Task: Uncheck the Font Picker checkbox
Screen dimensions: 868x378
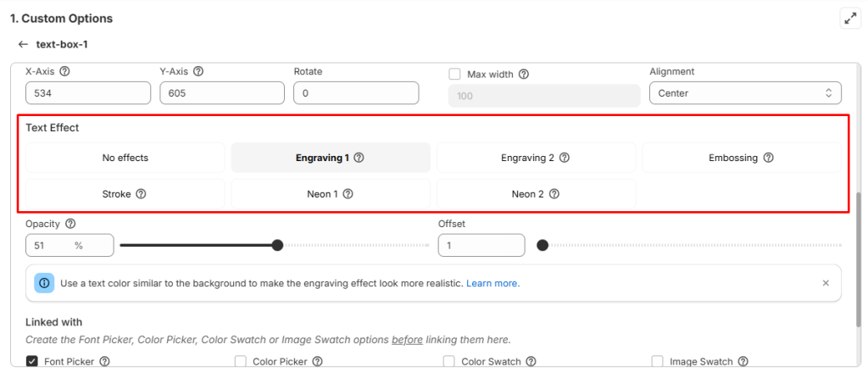Action: pyautogui.click(x=32, y=362)
